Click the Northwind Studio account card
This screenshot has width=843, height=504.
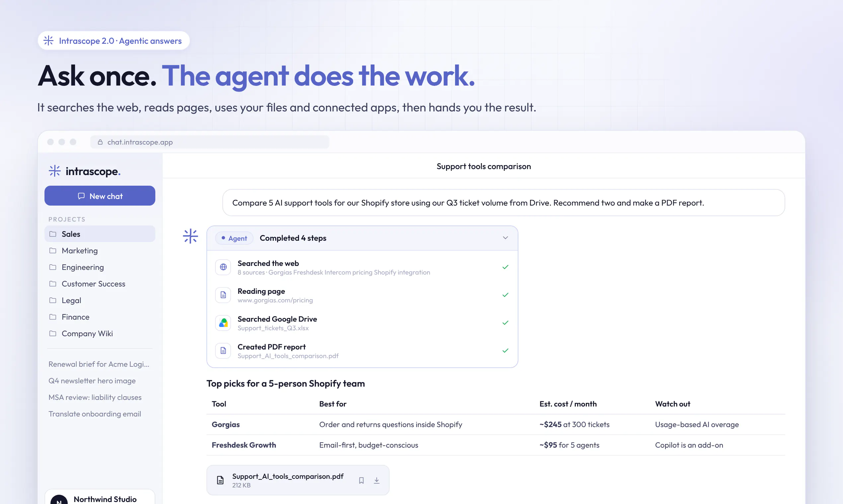pos(100,497)
